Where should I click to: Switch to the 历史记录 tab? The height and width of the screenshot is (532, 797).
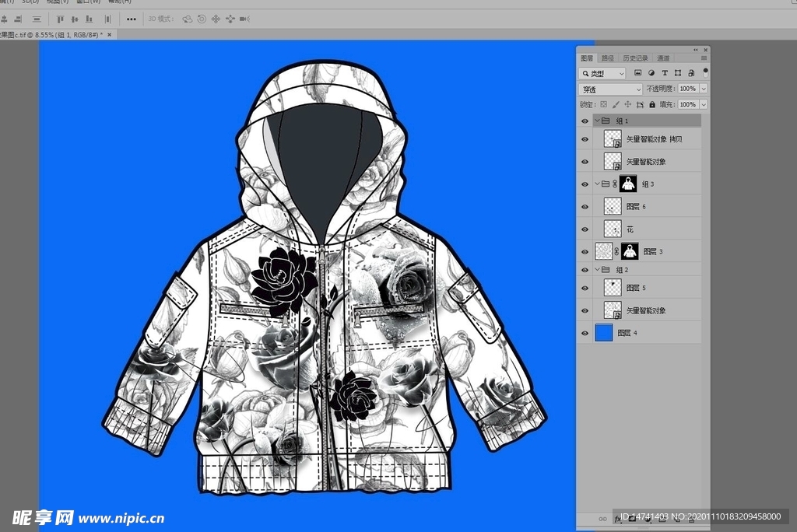tap(635, 58)
